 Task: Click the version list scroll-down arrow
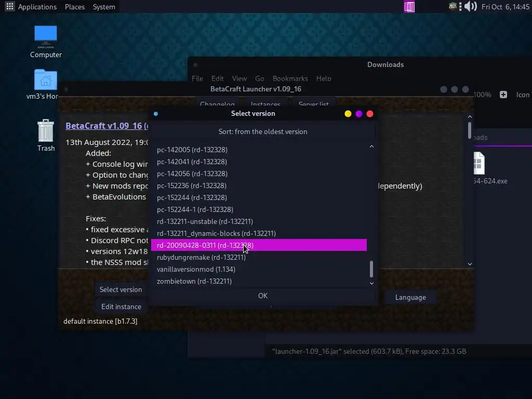[x=371, y=283]
